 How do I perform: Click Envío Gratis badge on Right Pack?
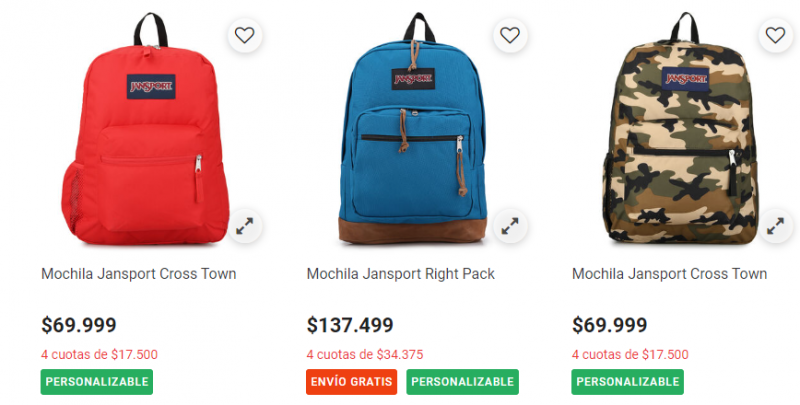click(352, 382)
